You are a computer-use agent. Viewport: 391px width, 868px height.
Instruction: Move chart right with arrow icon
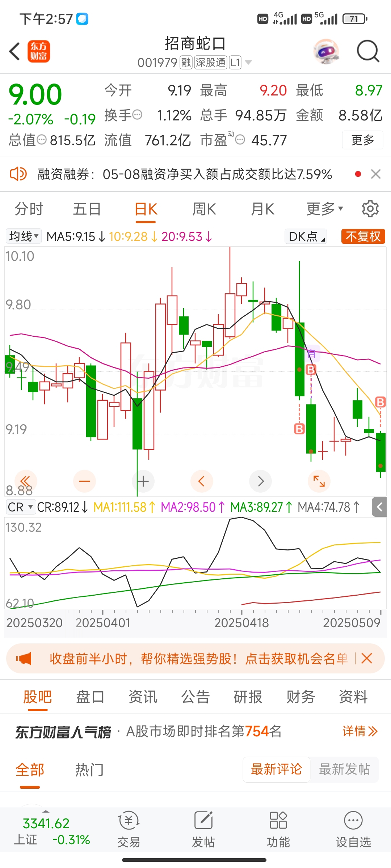click(x=261, y=481)
